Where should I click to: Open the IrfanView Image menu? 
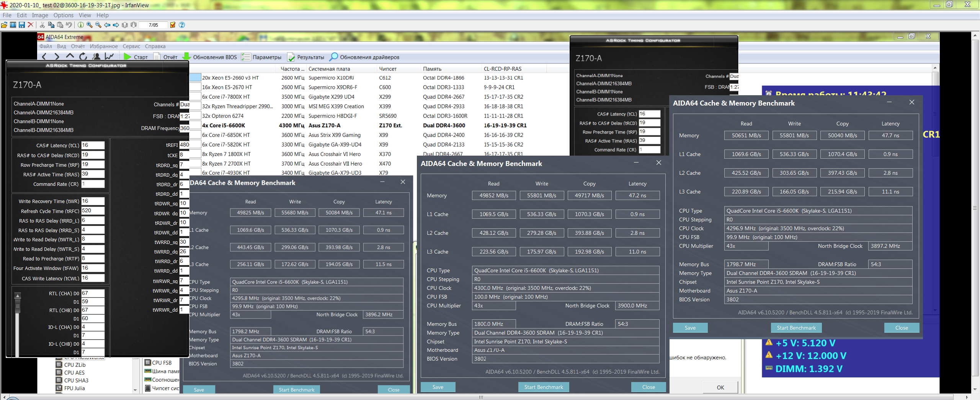[x=40, y=15]
